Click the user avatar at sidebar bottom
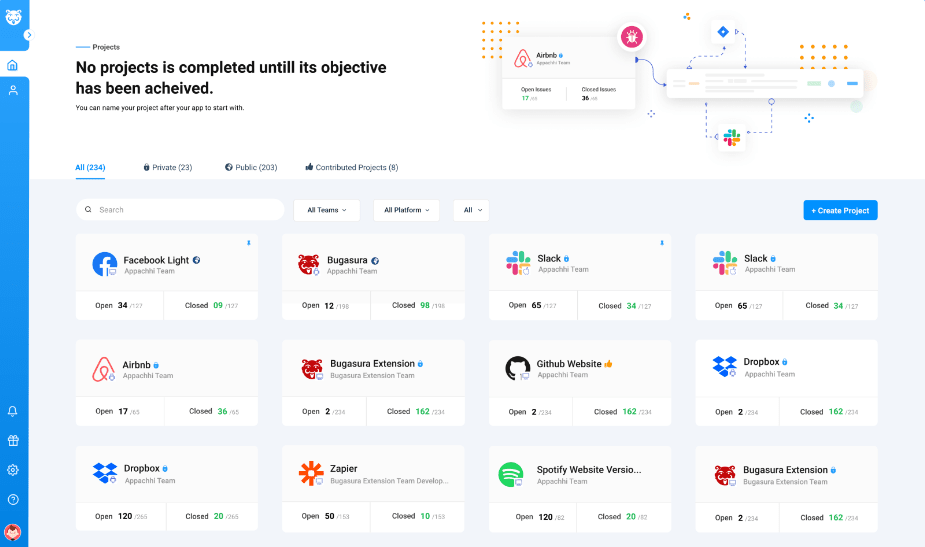Viewport: 925px width, 547px height. coord(13,532)
